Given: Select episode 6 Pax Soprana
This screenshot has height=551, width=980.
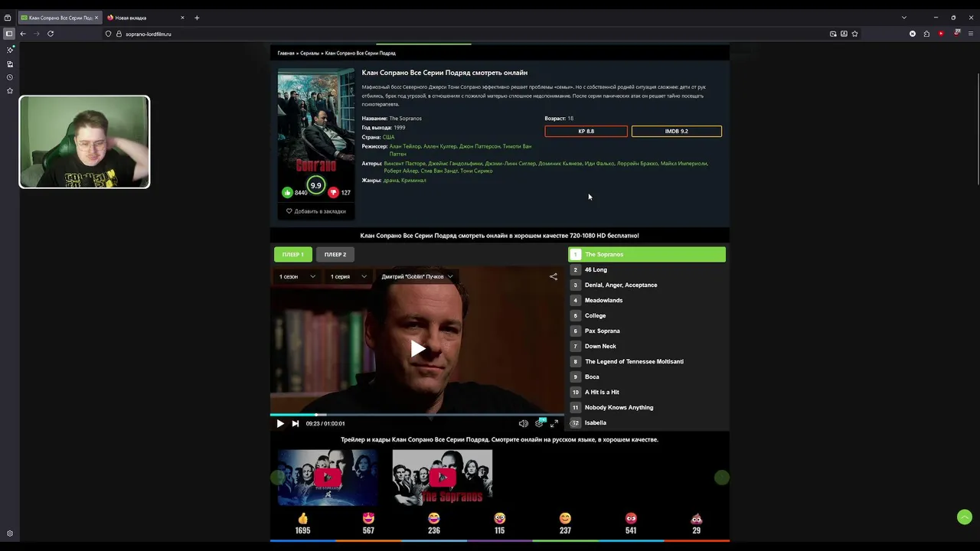Looking at the screenshot, I should [x=647, y=331].
